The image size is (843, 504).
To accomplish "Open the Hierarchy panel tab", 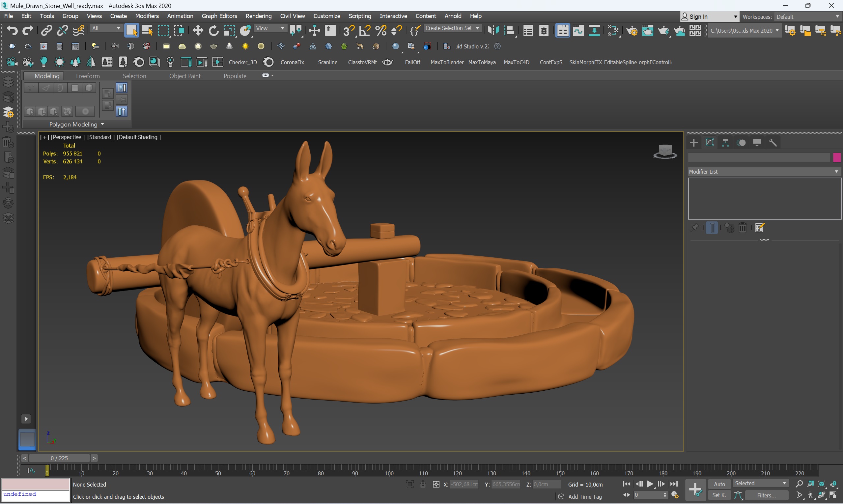I will tap(725, 143).
